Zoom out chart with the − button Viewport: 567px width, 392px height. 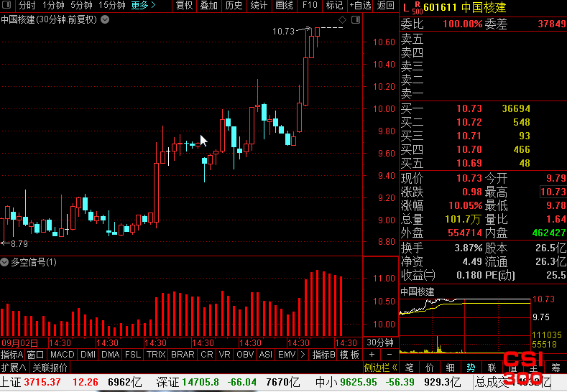[x=389, y=355]
